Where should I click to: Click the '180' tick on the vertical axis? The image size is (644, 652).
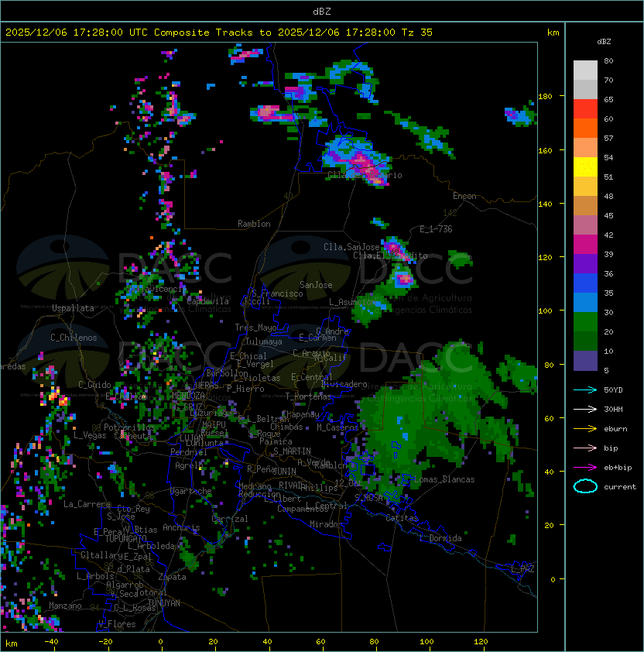[545, 97]
